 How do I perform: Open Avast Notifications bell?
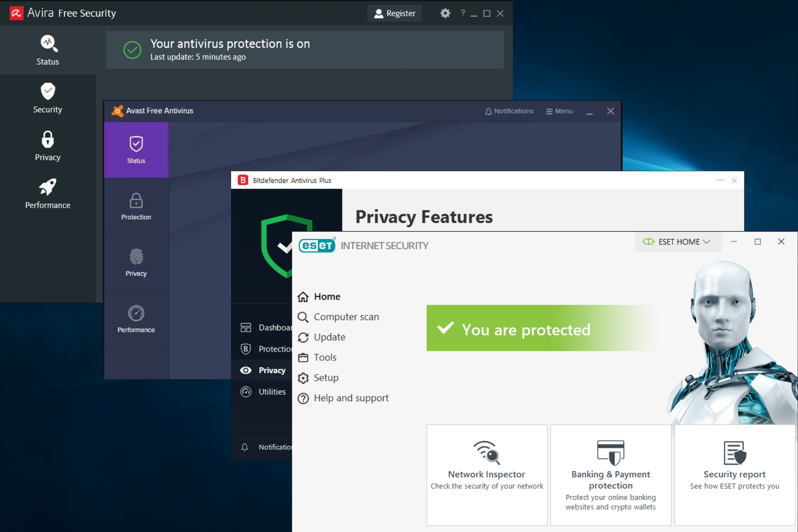(x=509, y=111)
